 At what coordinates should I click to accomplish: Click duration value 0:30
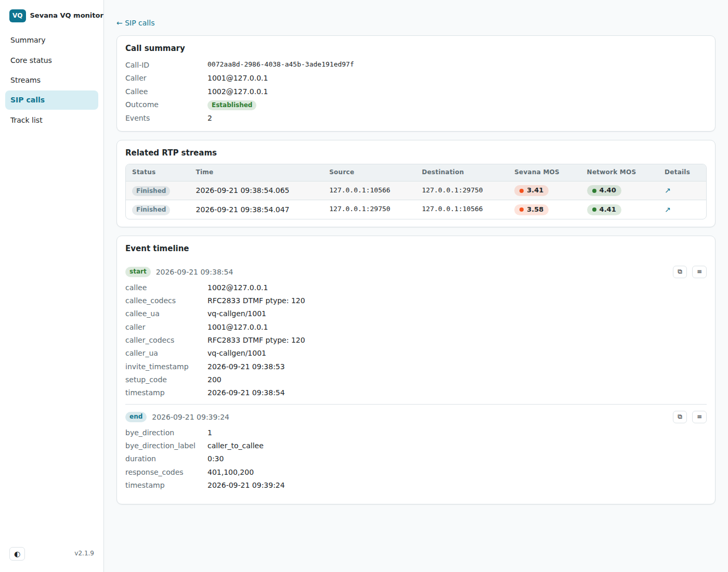tap(215, 459)
